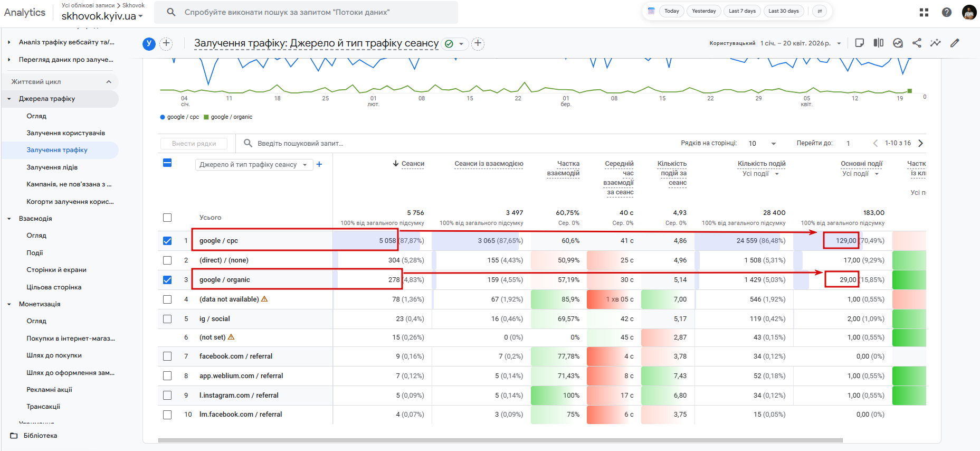Click the help question mark icon

[x=947, y=12]
